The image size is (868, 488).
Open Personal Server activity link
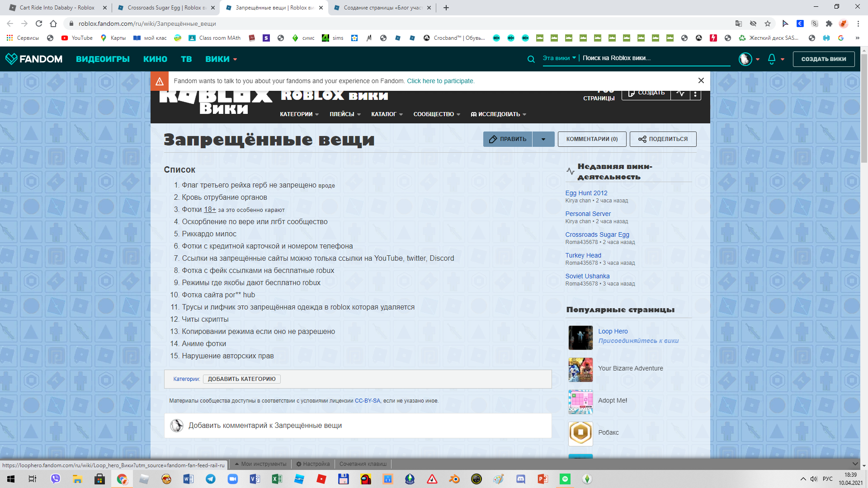click(x=588, y=214)
